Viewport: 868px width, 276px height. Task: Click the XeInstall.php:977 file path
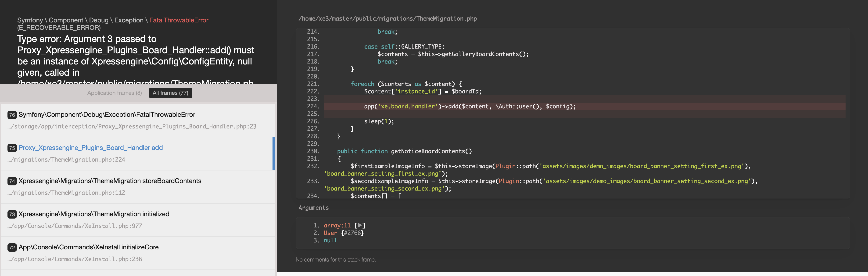coord(75,226)
